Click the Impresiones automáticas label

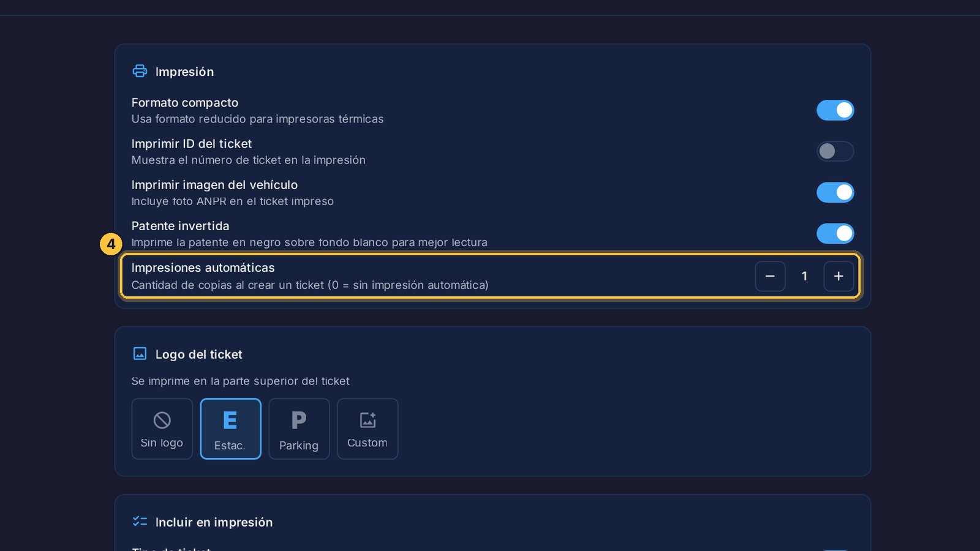203,268
